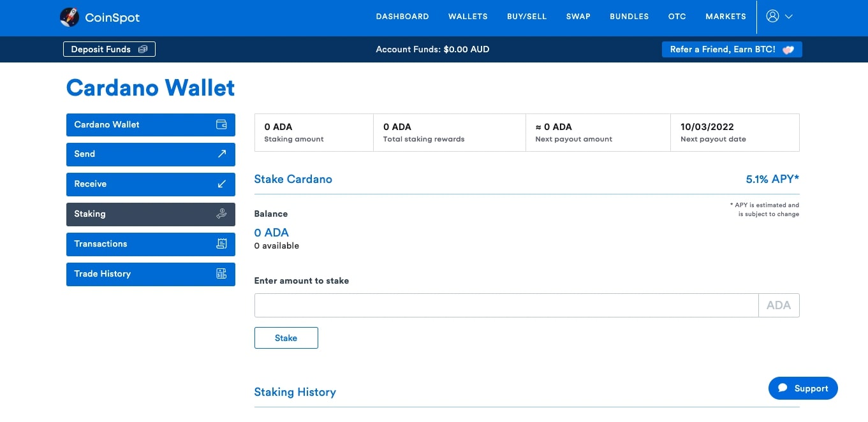
Task: Open the Send sidebar item
Action: point(151,154)
